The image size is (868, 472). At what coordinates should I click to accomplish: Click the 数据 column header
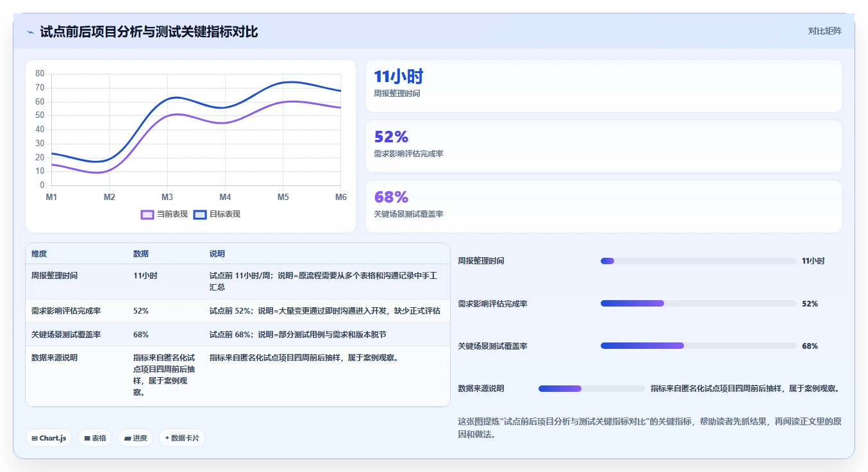(141, 254)
